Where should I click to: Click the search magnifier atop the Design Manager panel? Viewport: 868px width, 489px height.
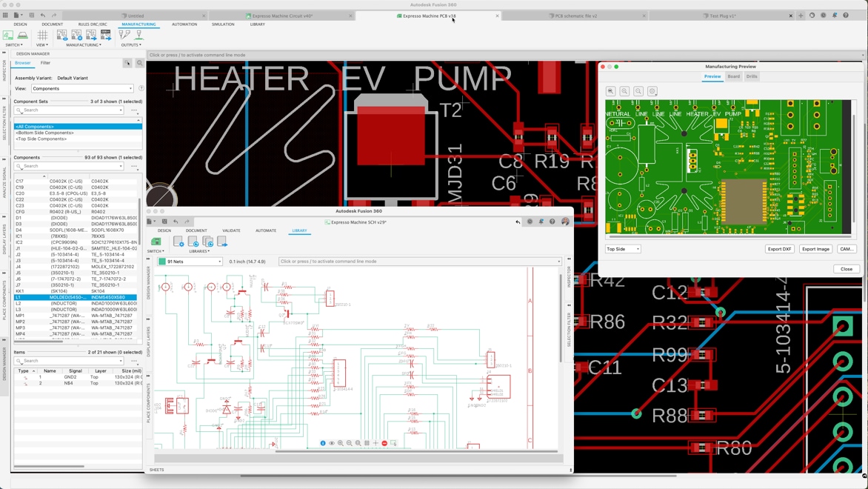(139, 63)
